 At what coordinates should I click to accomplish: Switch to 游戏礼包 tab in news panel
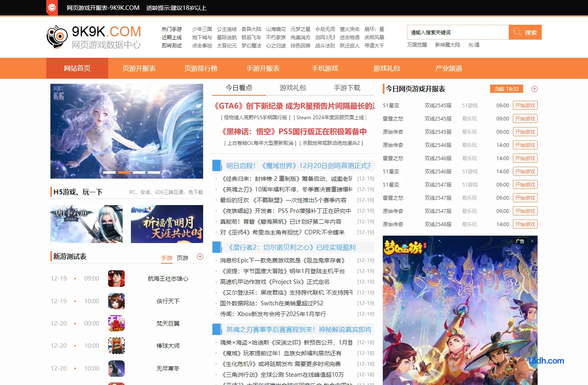click(x=293, y=88)
